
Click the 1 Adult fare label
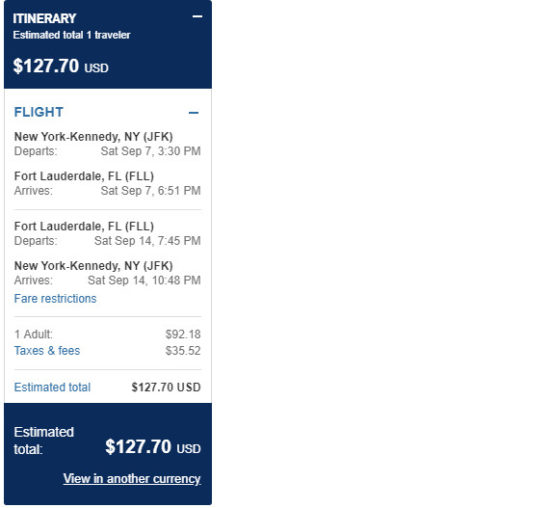(33, 334)
